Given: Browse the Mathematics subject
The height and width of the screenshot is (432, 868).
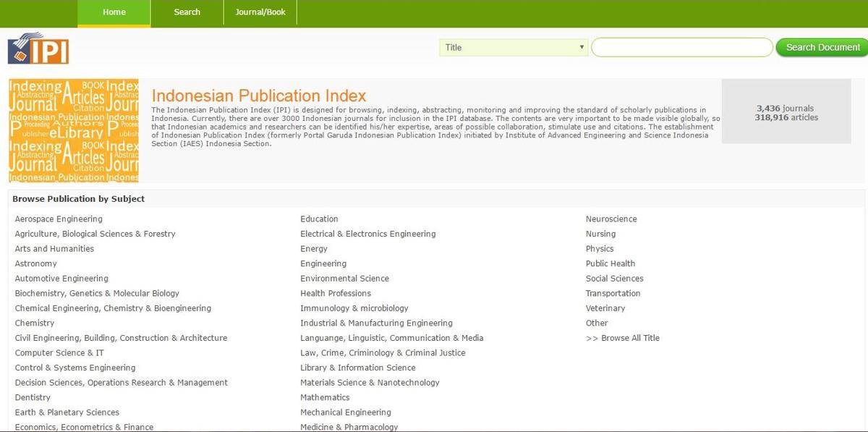Looking at the screenshot, I should coord(325,397).
